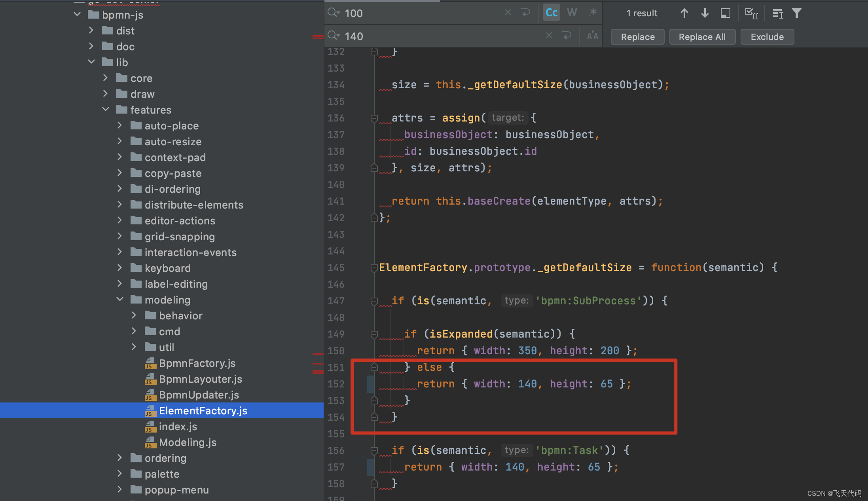
Task: Fold code block at line 145 gutter
Action: (373, 268)
